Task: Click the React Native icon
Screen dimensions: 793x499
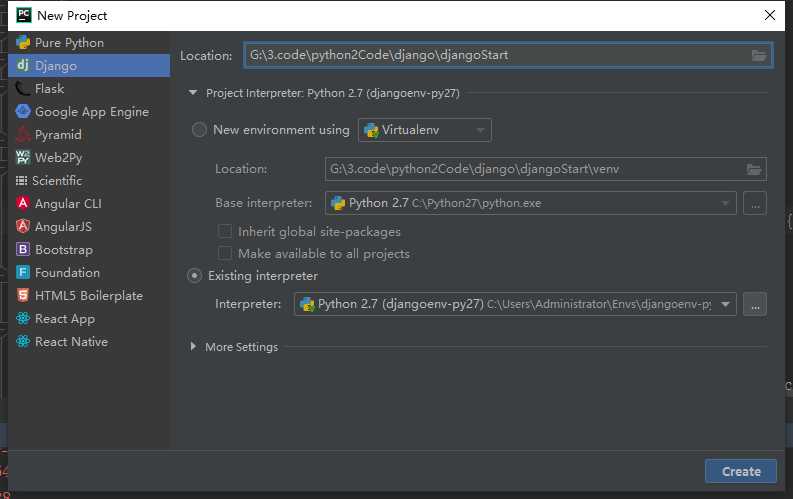Action: tap(23, 341)
